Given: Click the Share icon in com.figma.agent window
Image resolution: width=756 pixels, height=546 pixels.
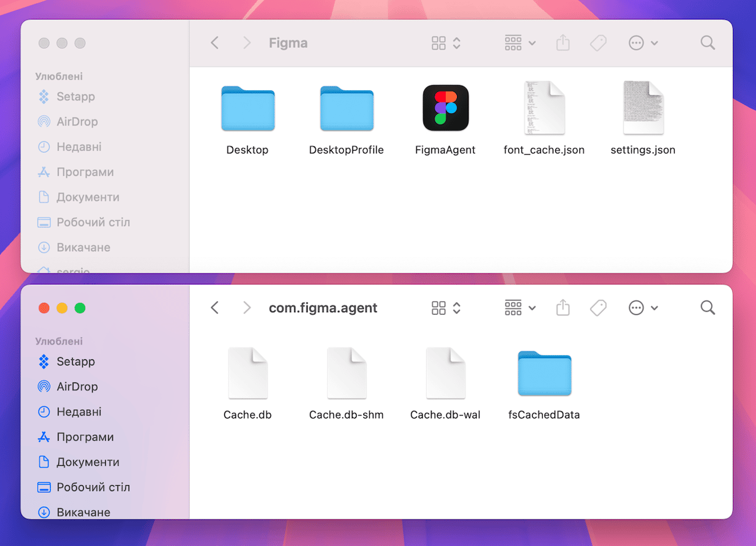Looking at the screenshot, I should pos(563,308).
